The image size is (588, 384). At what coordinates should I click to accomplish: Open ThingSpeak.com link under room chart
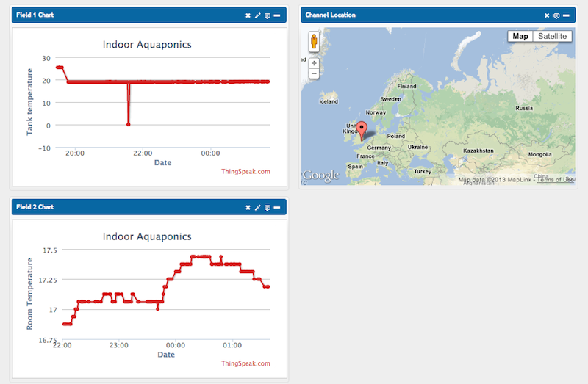coord(245,363)
